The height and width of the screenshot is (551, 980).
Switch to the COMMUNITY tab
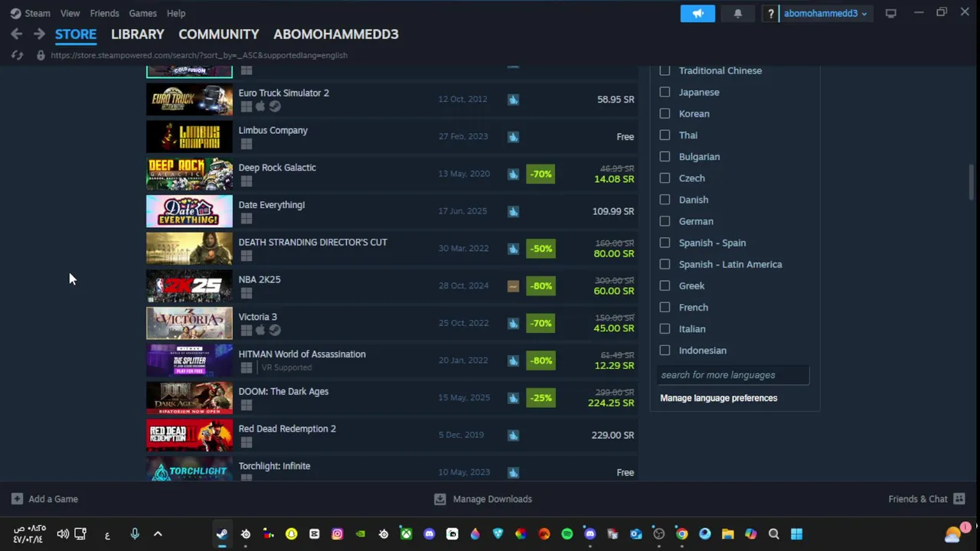click(219, 34)
